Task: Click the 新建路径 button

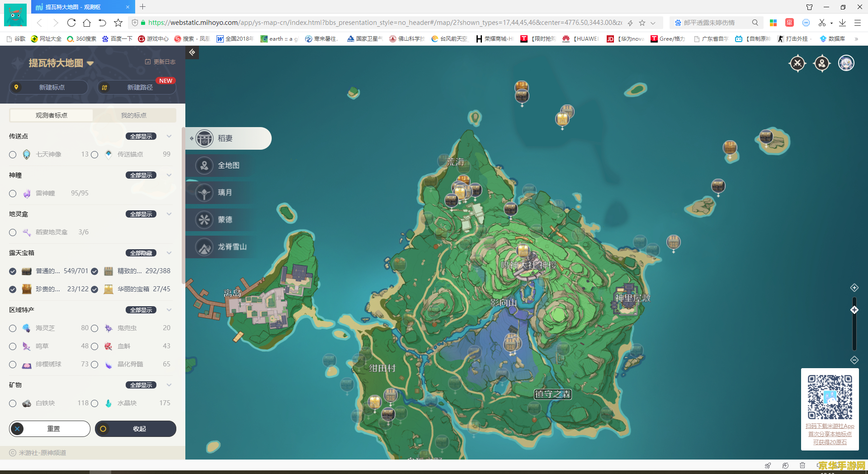Action: [137, 87]
